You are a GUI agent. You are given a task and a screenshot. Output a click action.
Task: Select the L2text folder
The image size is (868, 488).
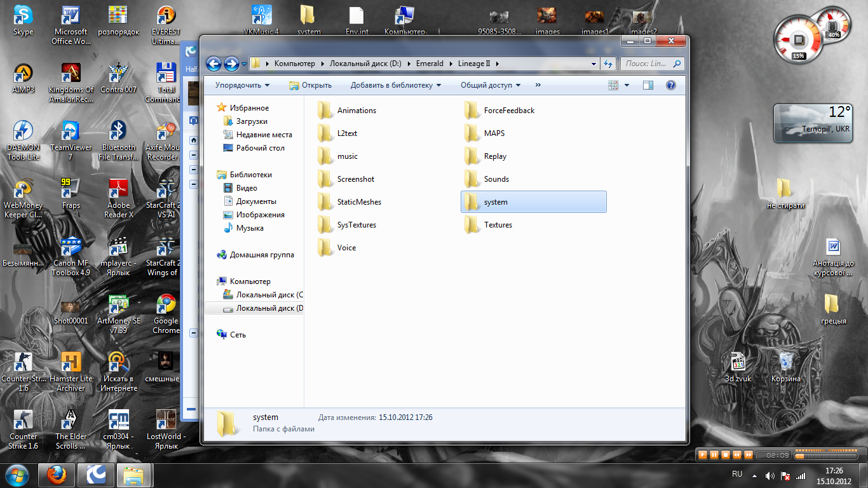[337, 133]
